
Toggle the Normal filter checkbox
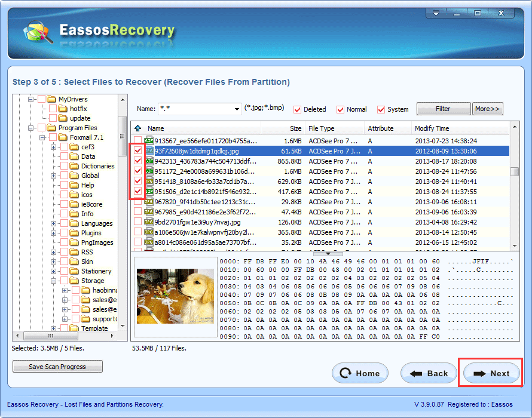[x=340, y=109]
